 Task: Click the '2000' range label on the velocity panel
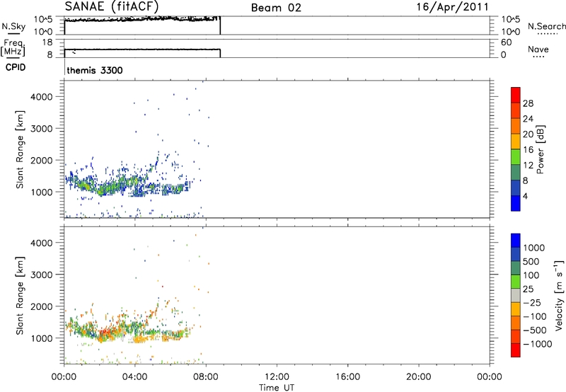(x=42, y=306)
